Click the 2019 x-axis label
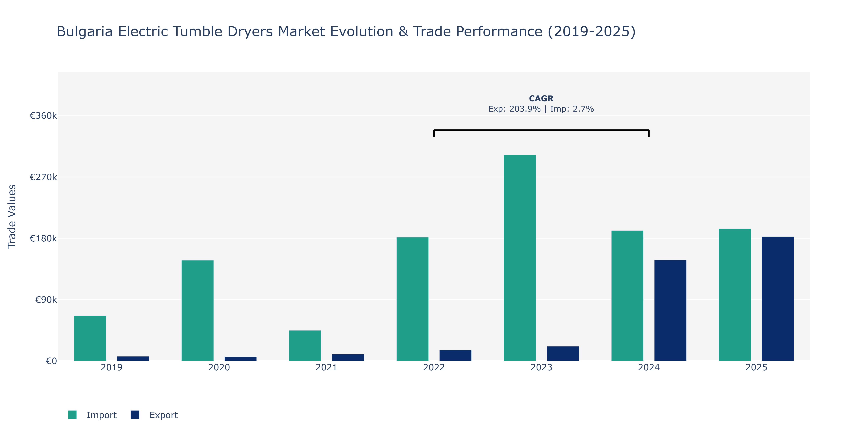Image resolution: width=868 pixels, height=434 pixels. tap(112, 368)
